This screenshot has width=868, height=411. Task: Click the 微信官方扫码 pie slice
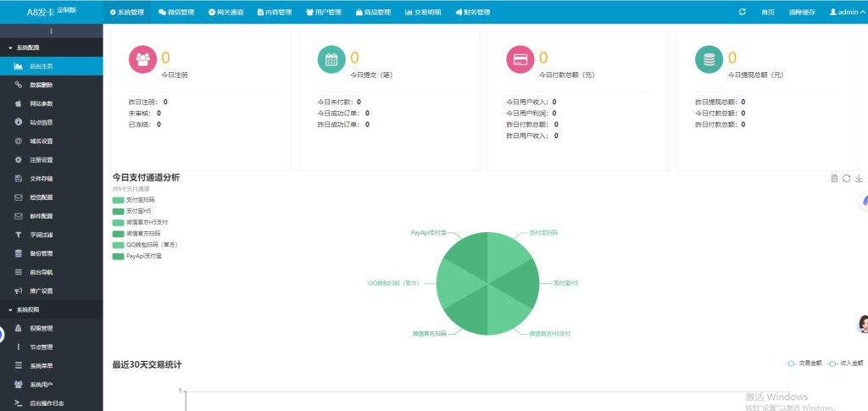pos(473,313)
